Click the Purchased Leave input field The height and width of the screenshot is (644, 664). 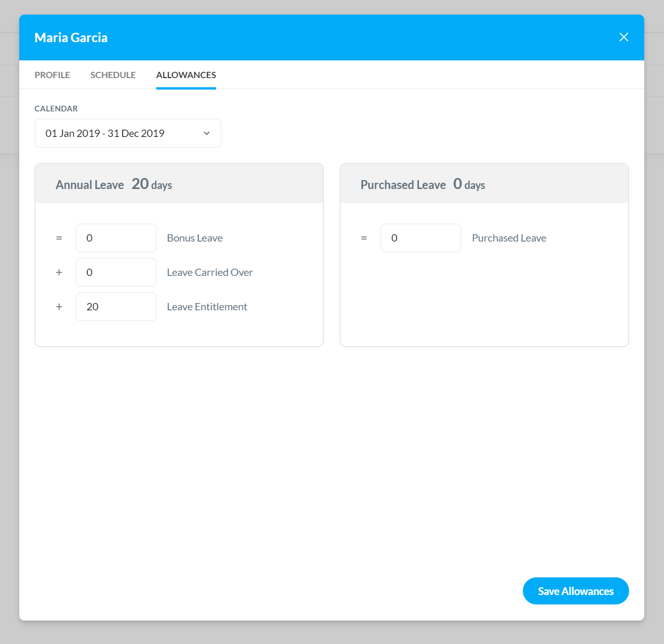pyautogui.click(x=421, y=238)
